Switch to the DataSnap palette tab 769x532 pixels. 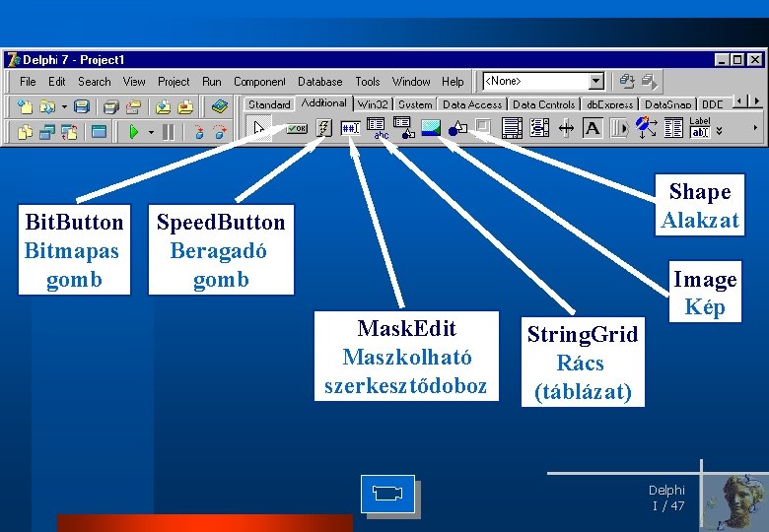click(x=667, y=104)
